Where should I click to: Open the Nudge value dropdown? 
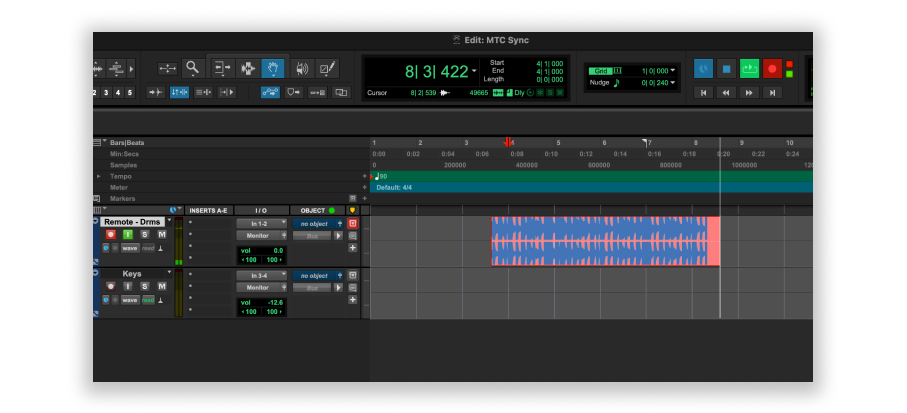673,83
